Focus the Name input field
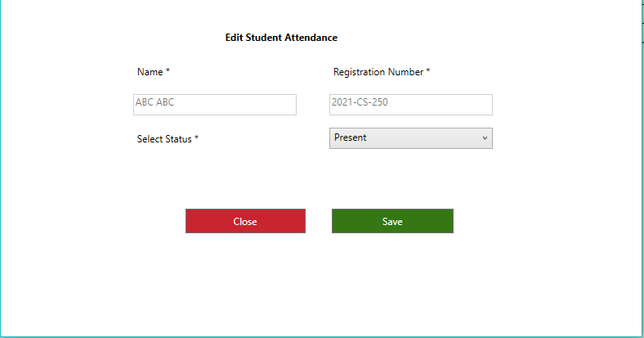644x338 pixels. (215, 105)
